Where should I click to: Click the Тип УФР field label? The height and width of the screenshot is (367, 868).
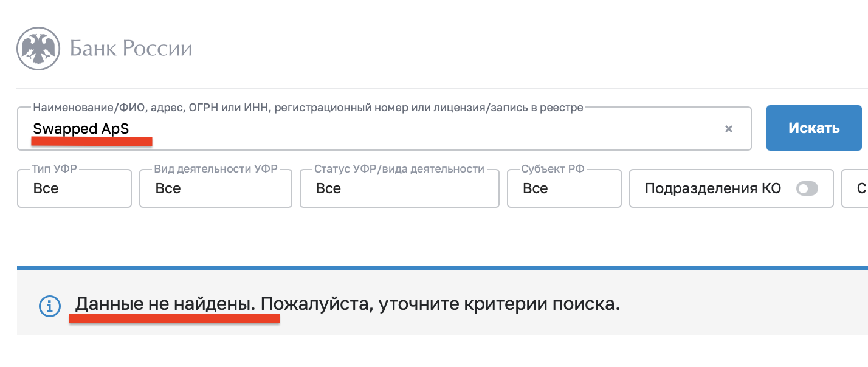[x=55, y=169]
